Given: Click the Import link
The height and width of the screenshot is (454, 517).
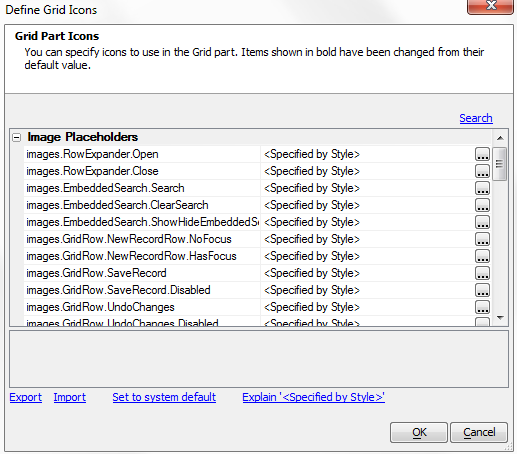Looking at the screenshot, I should [70, 397].
